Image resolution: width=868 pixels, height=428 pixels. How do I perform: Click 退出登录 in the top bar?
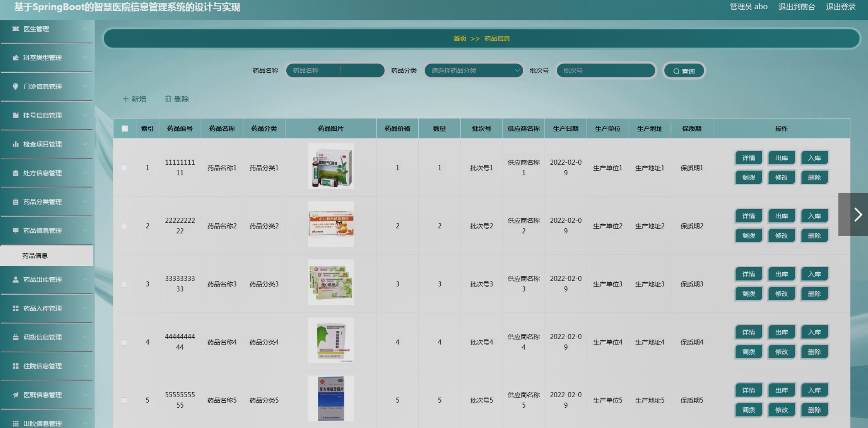[x=840, y=7]
